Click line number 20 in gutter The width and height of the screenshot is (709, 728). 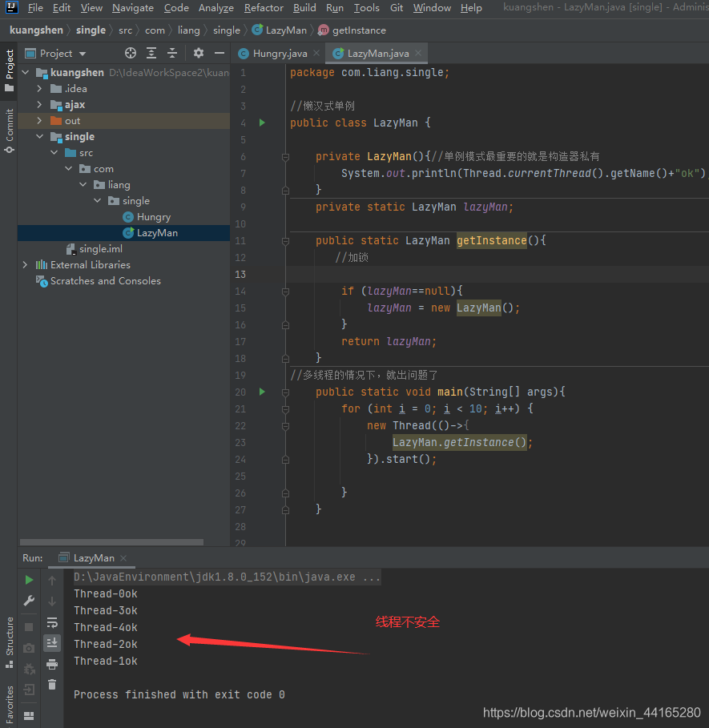coord(240,392)
